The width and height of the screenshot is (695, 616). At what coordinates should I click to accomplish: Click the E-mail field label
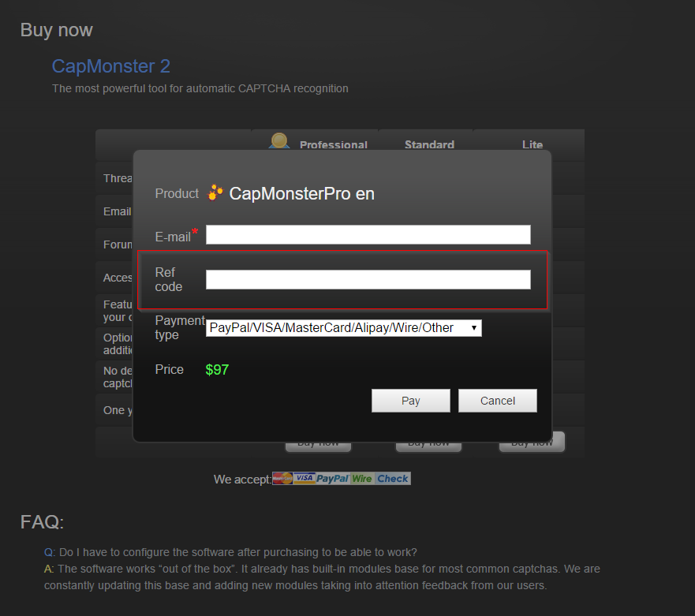(173, 237)
